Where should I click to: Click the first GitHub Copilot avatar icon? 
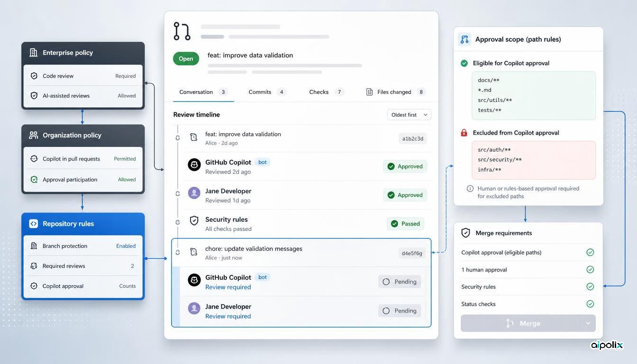pyautogui.click(x=194, y=164)
